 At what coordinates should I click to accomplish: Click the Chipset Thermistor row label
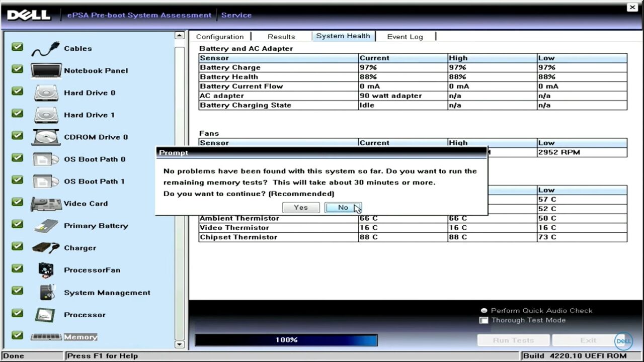pyautogui.click(x=238, y=237)
